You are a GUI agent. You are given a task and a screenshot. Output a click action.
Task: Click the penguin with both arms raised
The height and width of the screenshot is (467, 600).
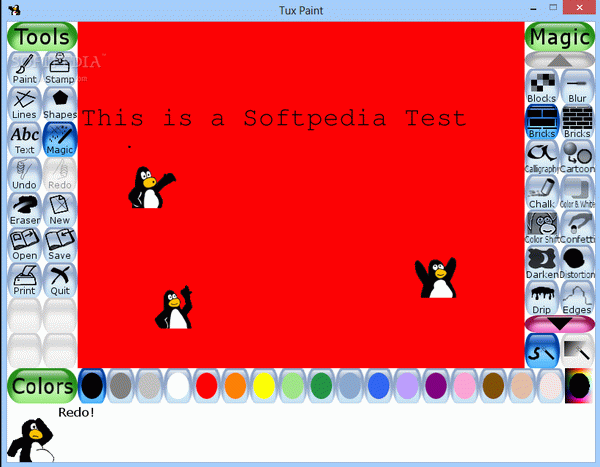pos(436,278)
